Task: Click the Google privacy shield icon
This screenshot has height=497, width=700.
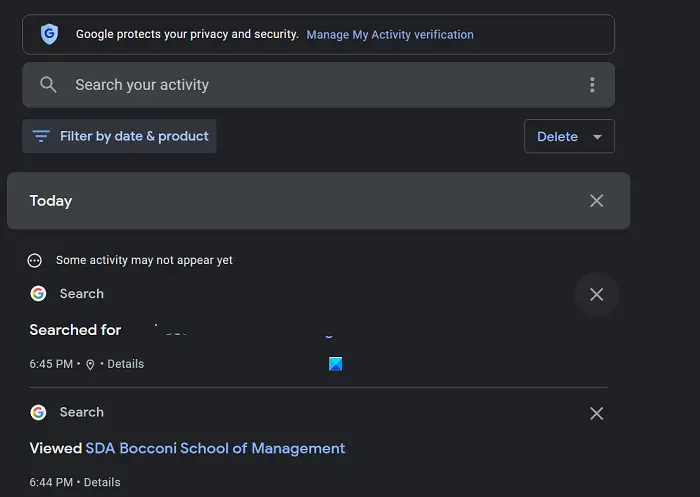Action: tap(49, 34)
